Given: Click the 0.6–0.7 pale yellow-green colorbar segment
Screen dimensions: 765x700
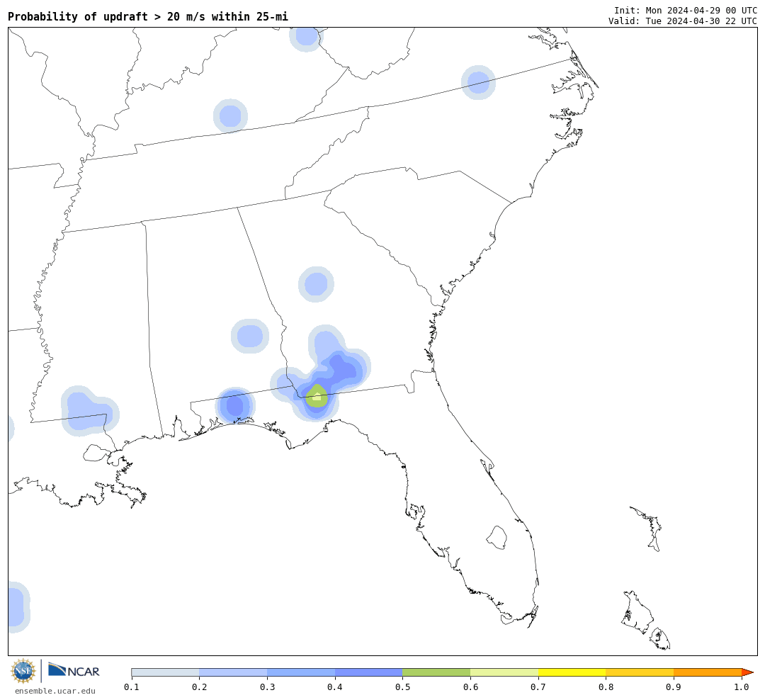Looking at the screenshot, I should pos(504,672).
